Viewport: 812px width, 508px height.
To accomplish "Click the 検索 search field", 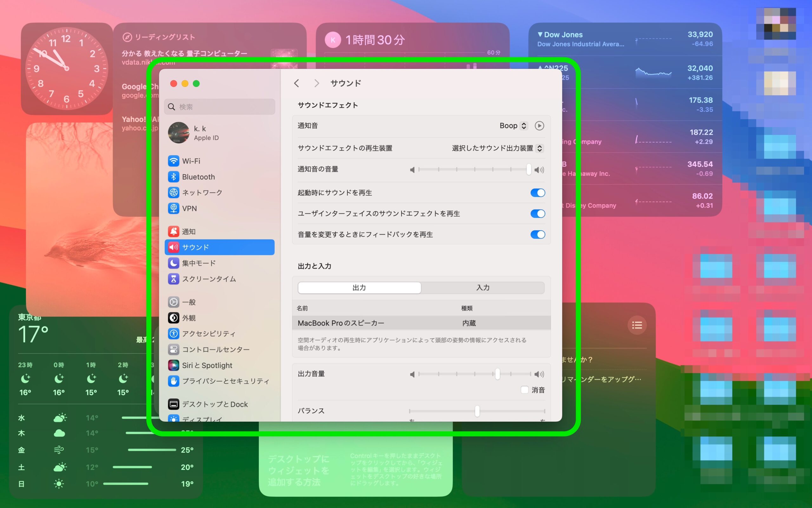I will click(219, 107).
